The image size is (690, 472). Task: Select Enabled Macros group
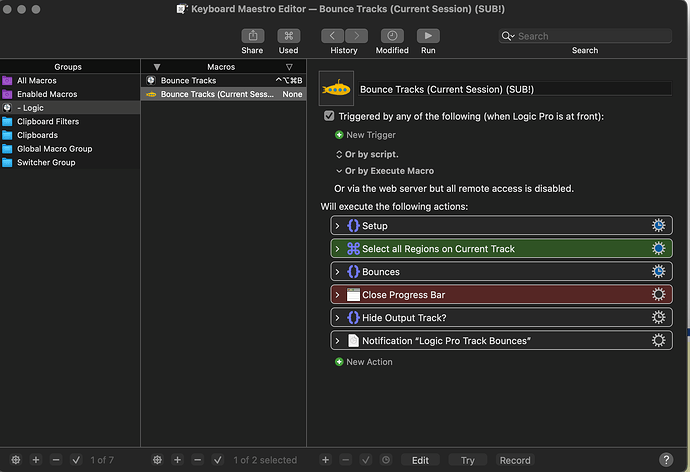[x=70, y=94]
